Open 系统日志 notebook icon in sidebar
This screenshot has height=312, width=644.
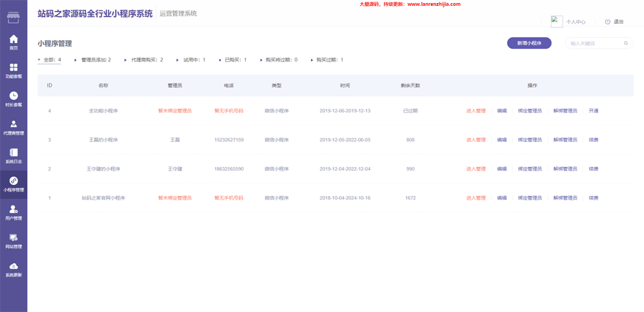[13, 152]
